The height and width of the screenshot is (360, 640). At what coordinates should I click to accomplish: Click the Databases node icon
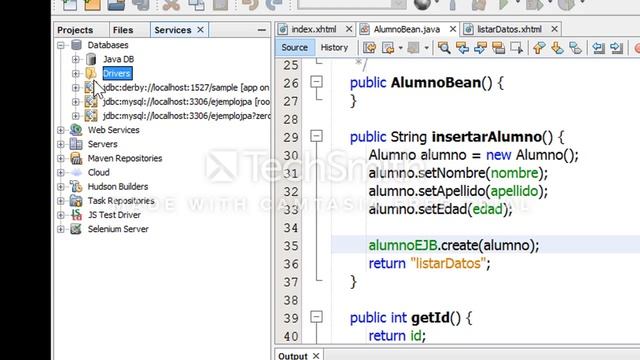click(76, 45)
